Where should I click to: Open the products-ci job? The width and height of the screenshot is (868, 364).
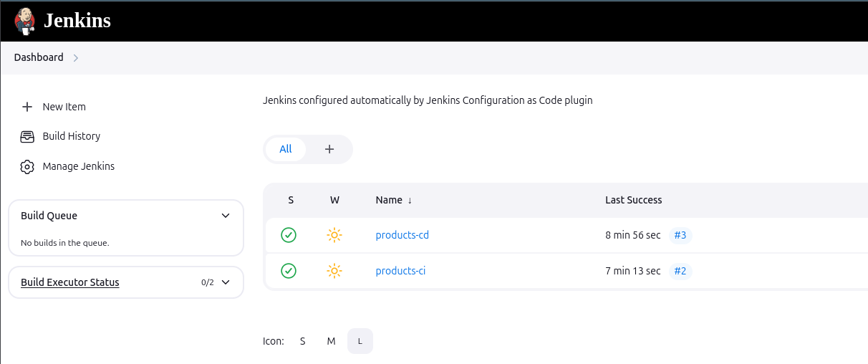401,271
